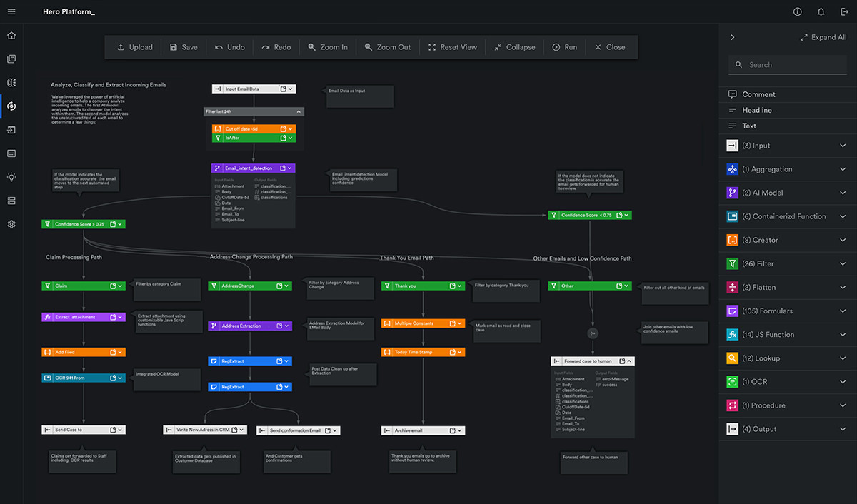Click the notifications bell icon
Screen dimensions: 857x504
tap(821, 12)
